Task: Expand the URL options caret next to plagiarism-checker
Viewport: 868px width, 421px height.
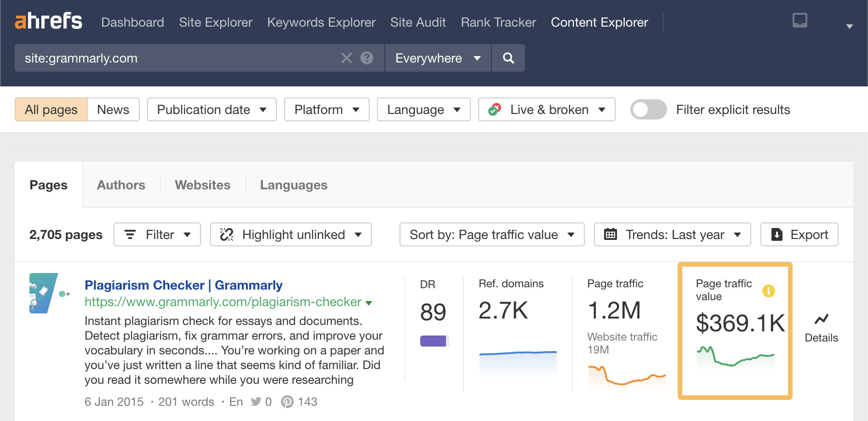Action: (x=369, y=302)
